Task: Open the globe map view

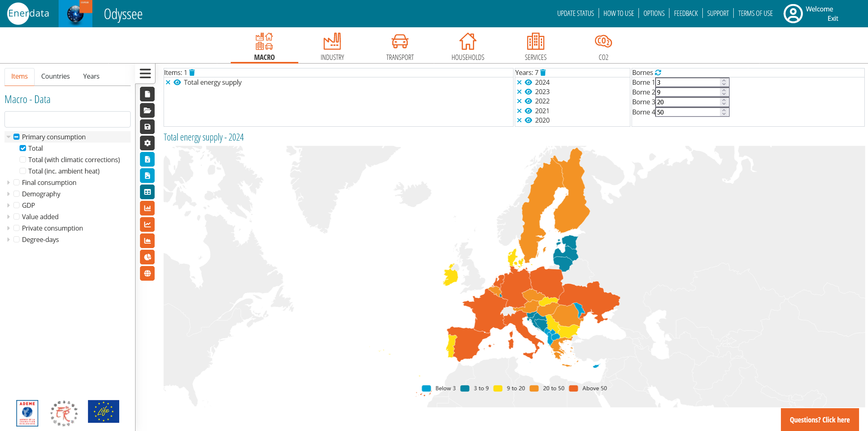Action: click(x=147, y=273)
